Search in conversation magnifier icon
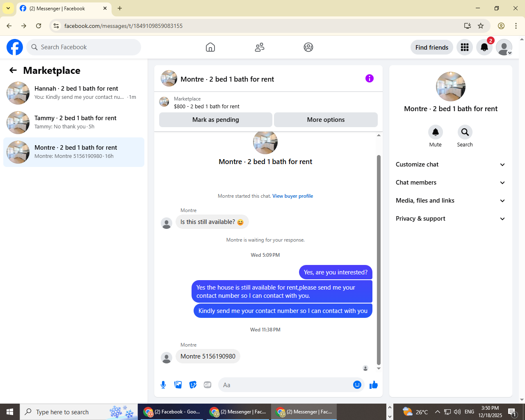The image size is (525, 420). coord(465,132)
